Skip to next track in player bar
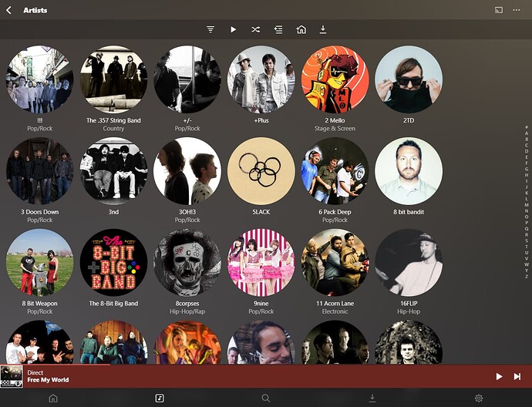This screenshot has height=407, width=532. click(x=517, y=376)
